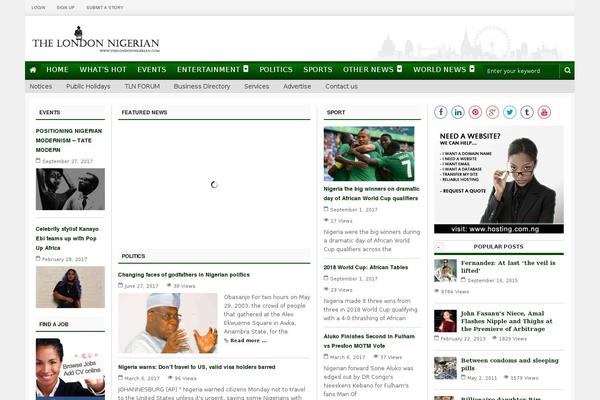This screenshot has height=400, width=600.
Task: Collapse the Popular Posts minus toggle
Action: click(x=438, y=247)
